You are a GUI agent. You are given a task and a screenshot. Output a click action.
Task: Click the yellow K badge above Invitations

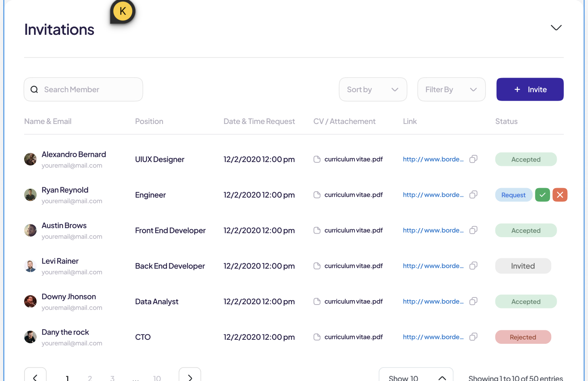122,11
